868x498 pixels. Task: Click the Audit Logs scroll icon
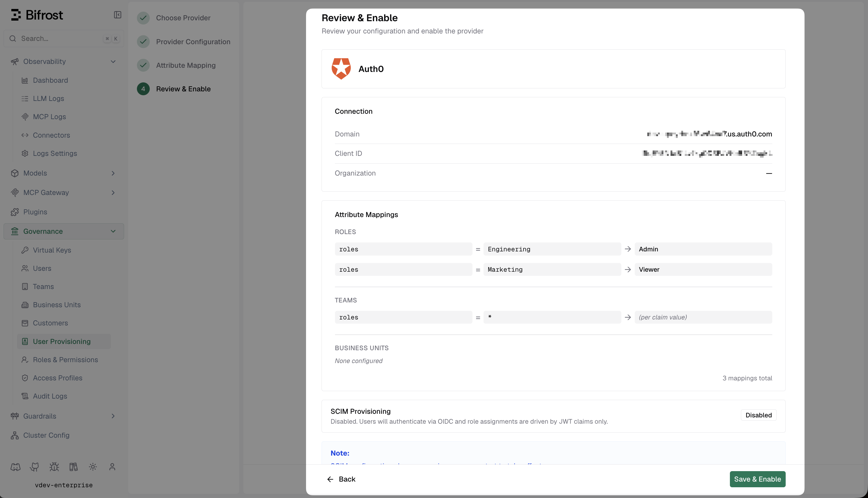(x=25, y=396)
